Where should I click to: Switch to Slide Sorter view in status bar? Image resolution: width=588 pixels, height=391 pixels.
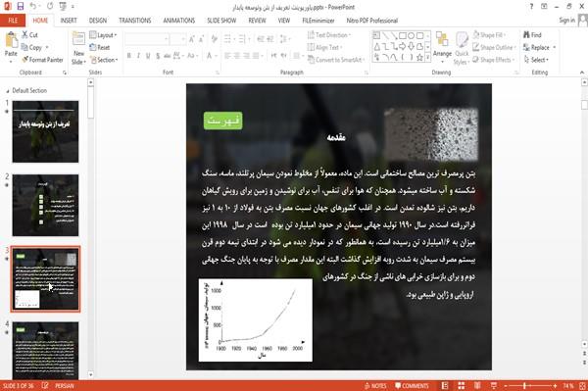pyautogui.click(x=462, y=386)
